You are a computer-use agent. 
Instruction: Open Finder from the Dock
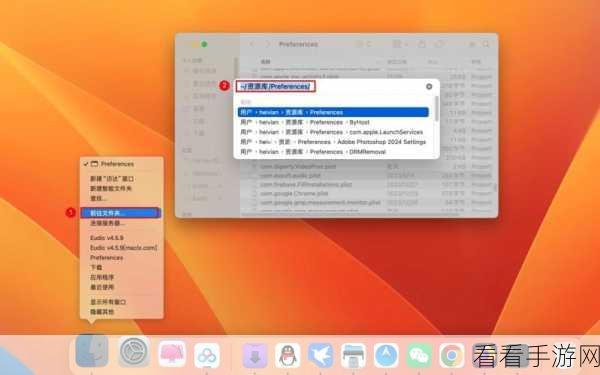click(x=91, y=351)
